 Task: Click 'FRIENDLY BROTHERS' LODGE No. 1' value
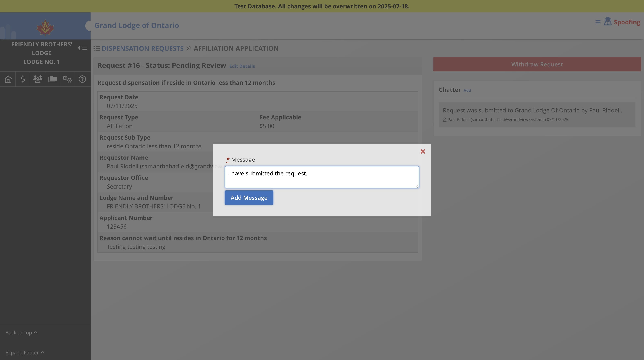(154, 207)
